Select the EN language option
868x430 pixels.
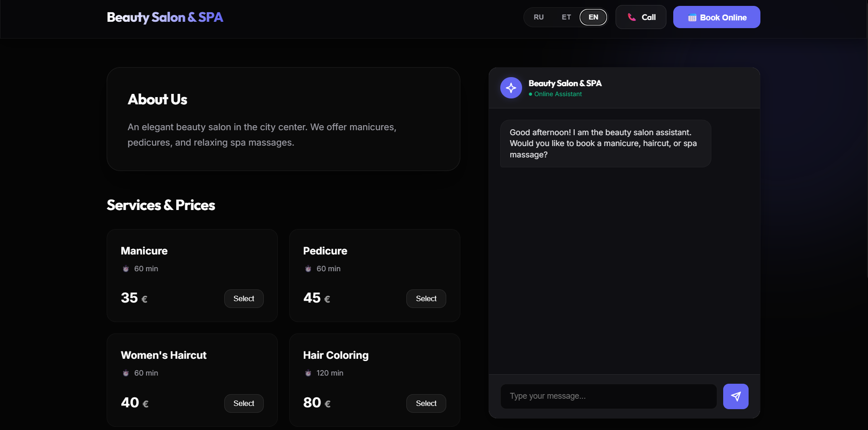point(593,17)
